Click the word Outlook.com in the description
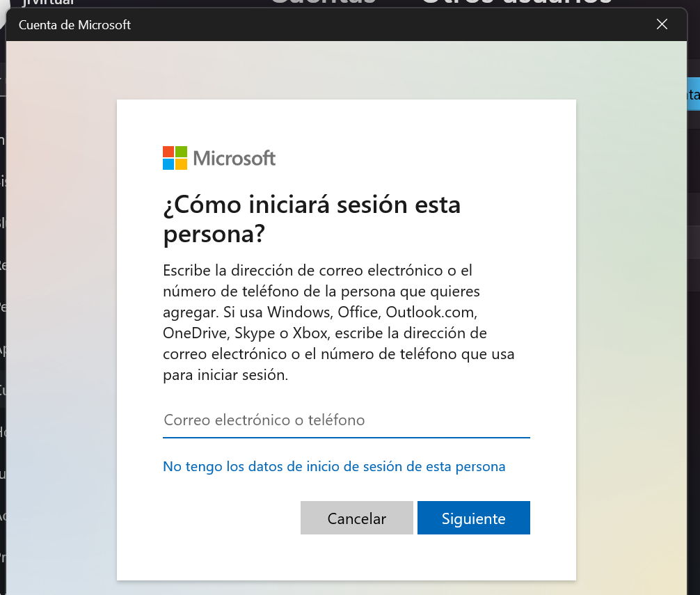The image size is (700, 595). [431, 311]
